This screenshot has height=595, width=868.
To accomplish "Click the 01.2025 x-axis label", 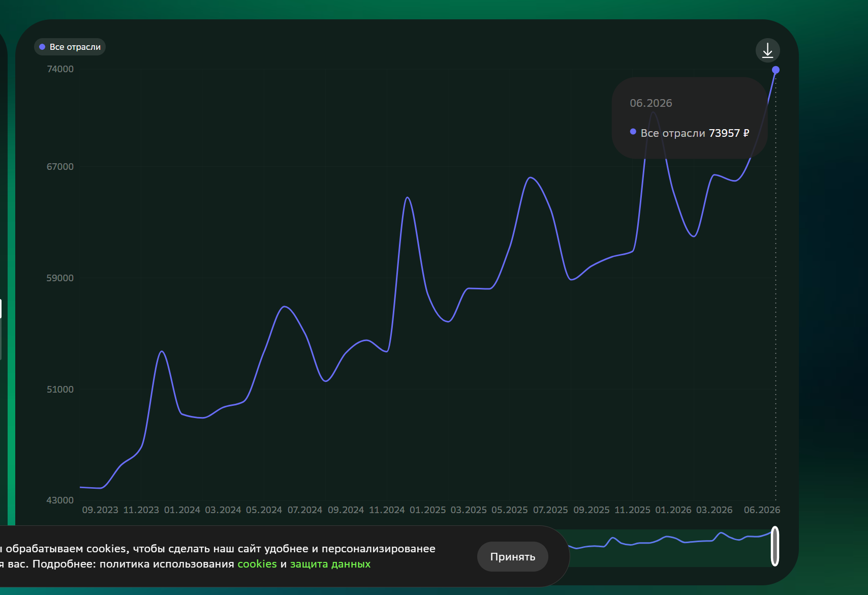I will 428,510.
